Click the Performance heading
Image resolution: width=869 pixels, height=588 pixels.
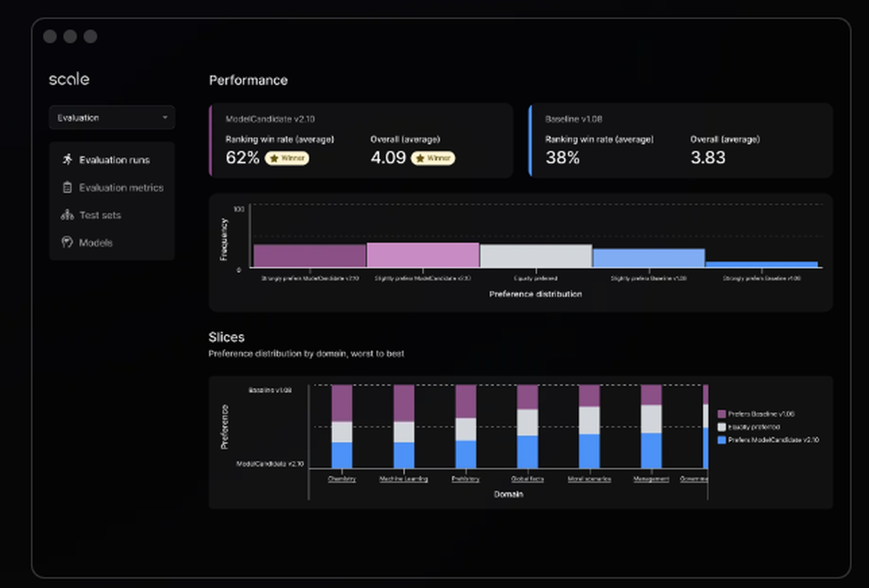tap(249, 80)
